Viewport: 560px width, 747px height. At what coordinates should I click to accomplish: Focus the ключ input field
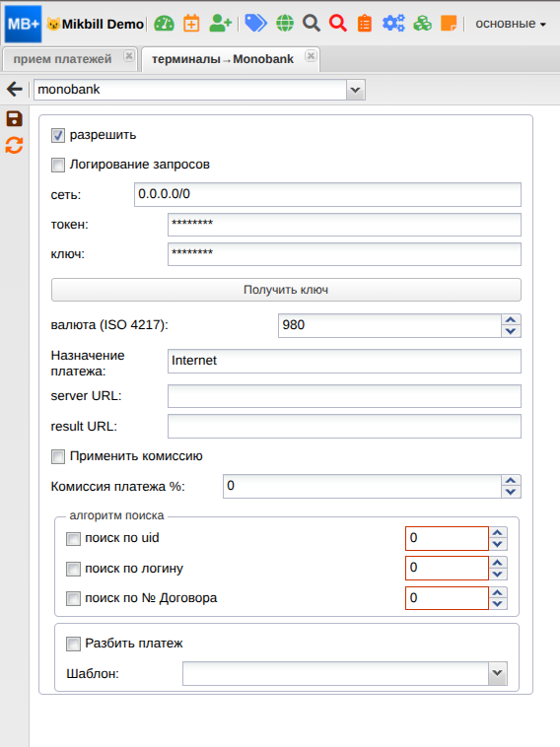click(x=344, y=254)
